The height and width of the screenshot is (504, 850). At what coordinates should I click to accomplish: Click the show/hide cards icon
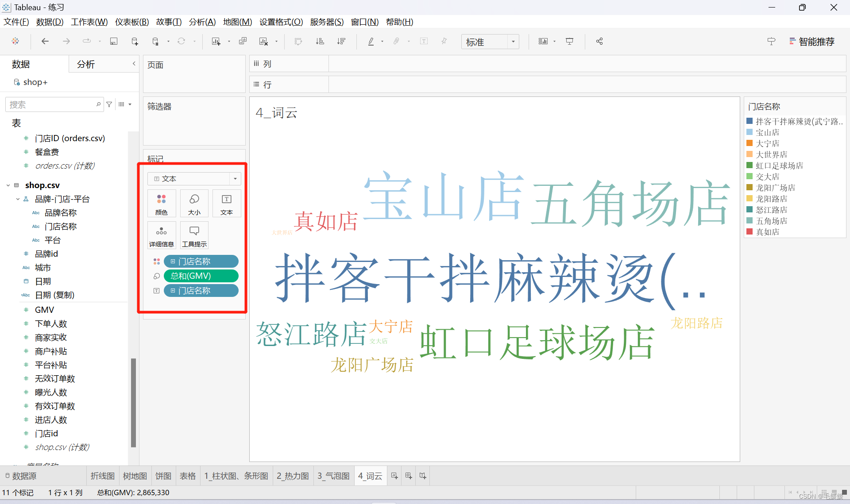tap(543, 41)
